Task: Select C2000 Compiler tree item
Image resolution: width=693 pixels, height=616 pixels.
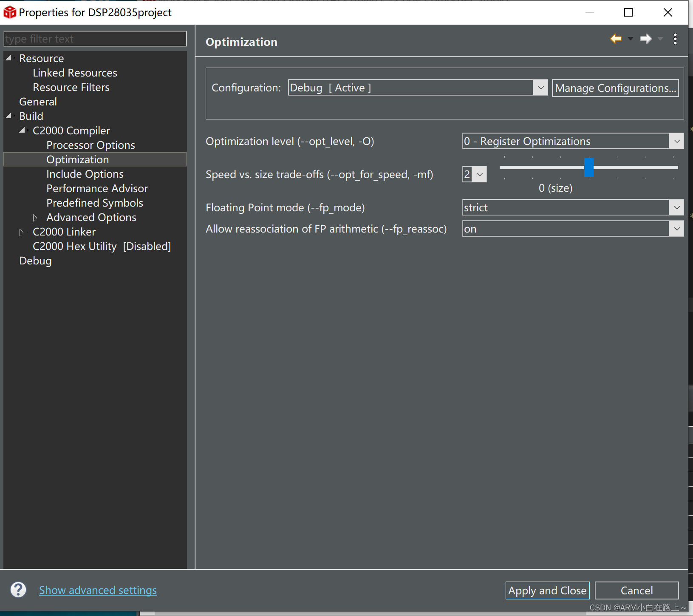Action: coord(71,131)
